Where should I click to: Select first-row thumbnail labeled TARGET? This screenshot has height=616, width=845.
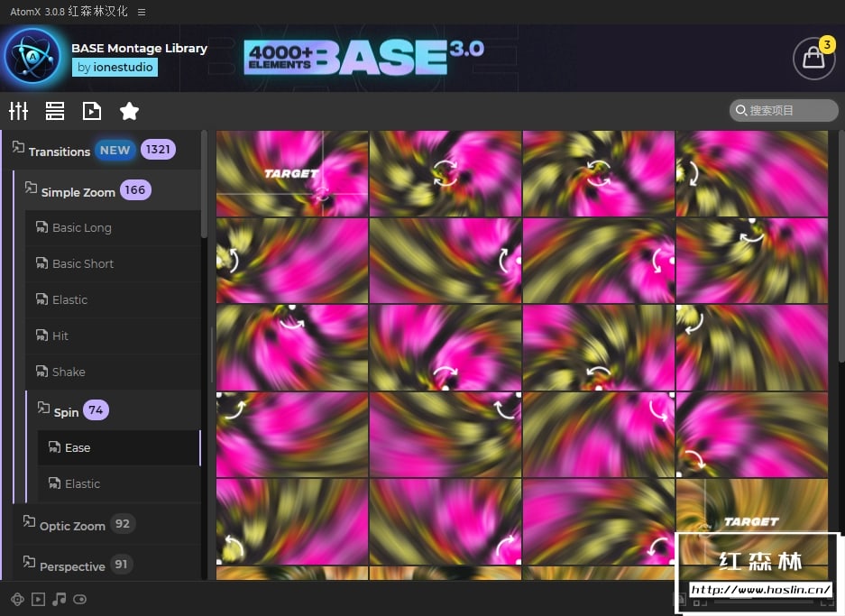(292, 173)
